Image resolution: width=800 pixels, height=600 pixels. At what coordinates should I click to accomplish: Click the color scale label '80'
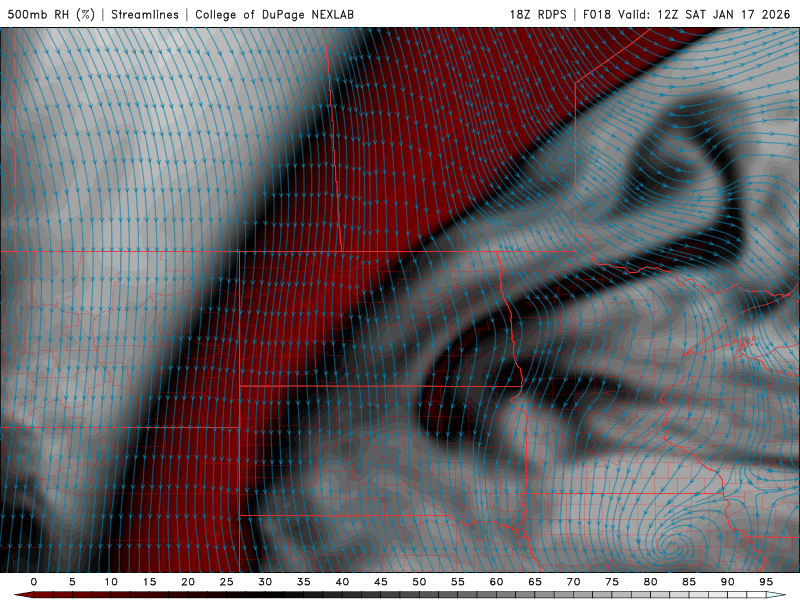pos(651,582)
